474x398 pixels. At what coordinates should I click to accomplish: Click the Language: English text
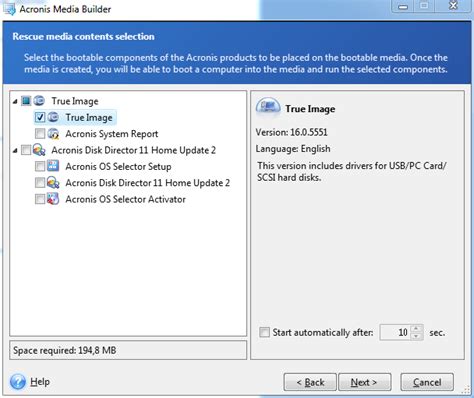click(x=293, y=148)
